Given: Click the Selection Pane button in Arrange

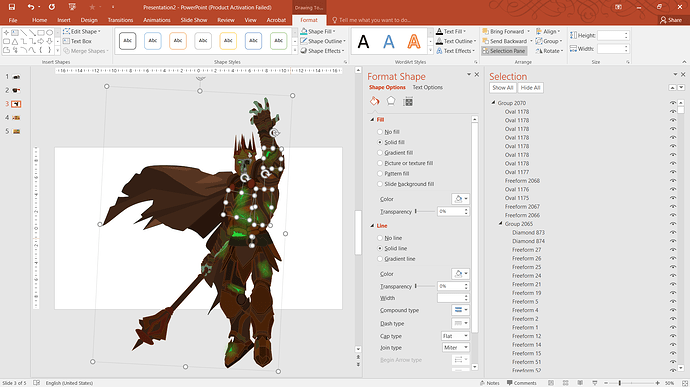Looking at the screenshot, I should (x=504, y=51).
